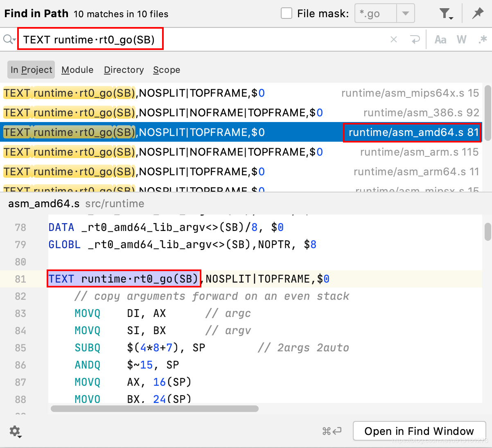This screenshot has height=448, width=492.
Task: Click MOVQ DI, AX line 83
Action: coord(162,313)
